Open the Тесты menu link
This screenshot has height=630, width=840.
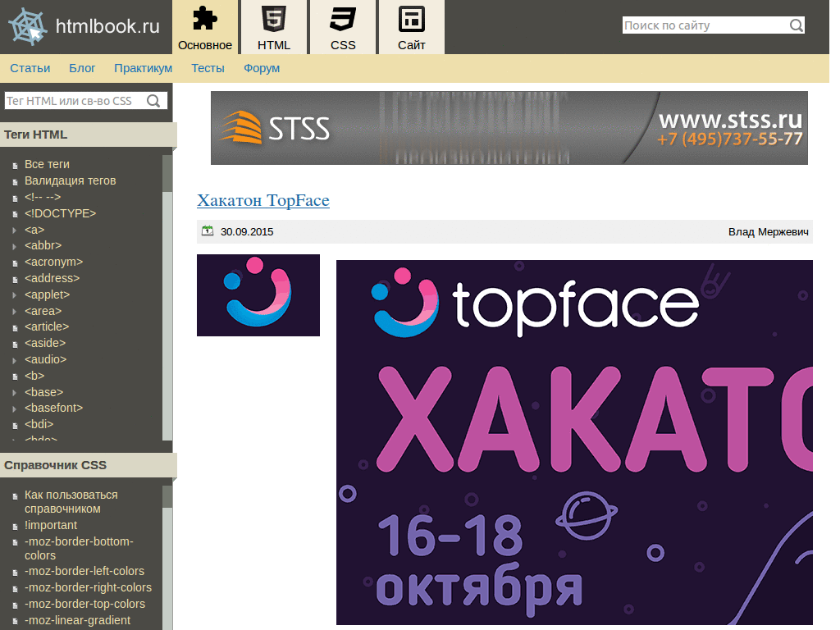coord(208,68)
